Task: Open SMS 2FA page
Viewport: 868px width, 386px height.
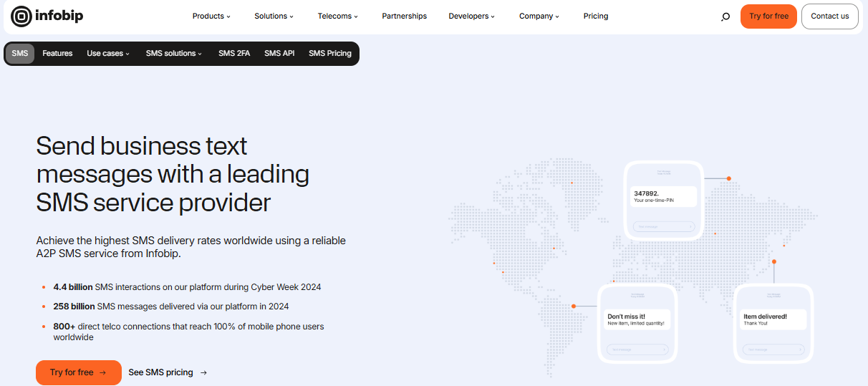Action: (x=234, y=53)
